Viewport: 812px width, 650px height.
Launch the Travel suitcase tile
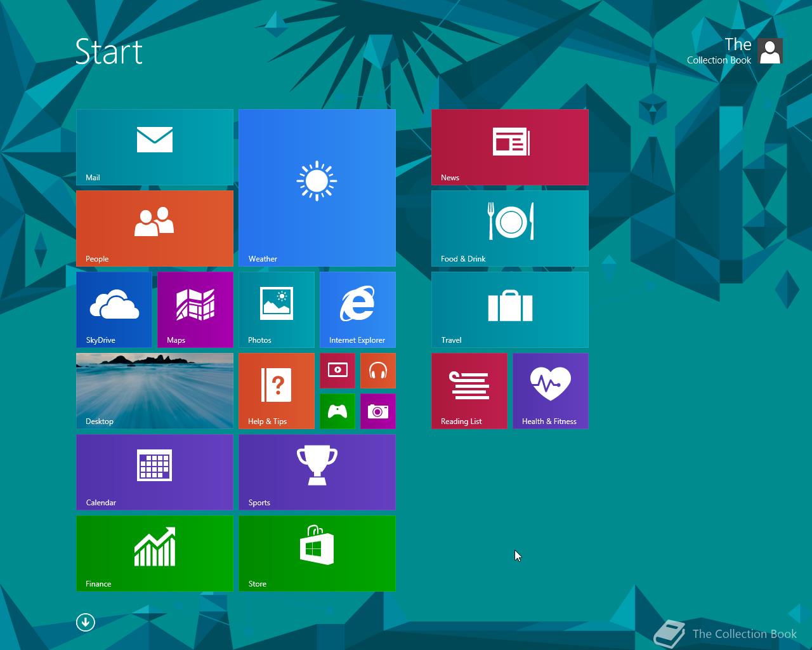click(510, 310)
